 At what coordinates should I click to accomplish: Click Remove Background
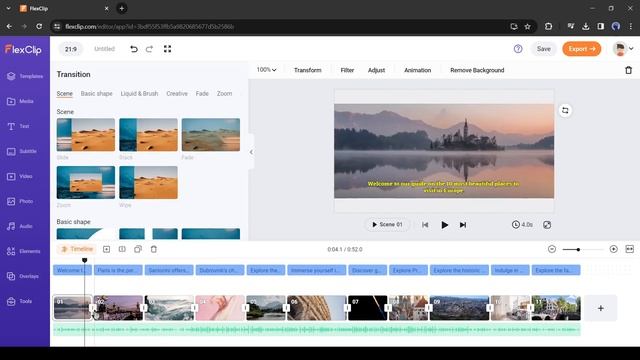pyautogui.click(x=477, y=70)
